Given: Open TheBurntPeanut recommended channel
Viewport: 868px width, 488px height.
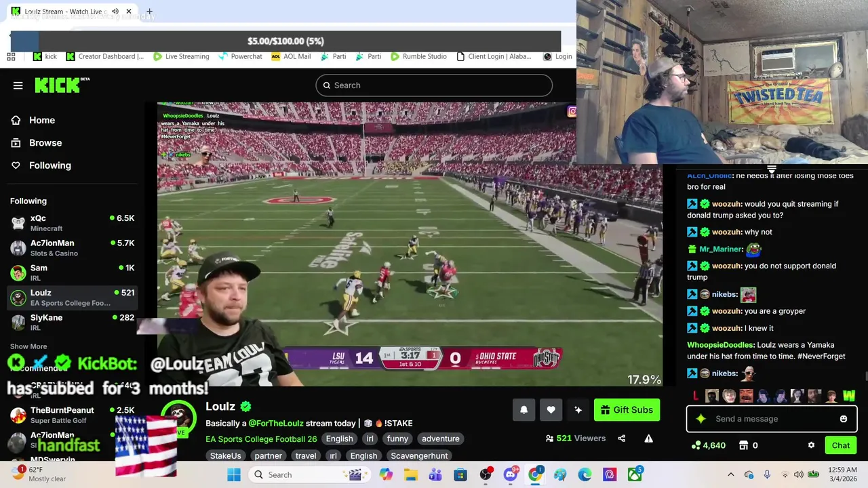Looking at the screenshot, I should pos(72,415).
